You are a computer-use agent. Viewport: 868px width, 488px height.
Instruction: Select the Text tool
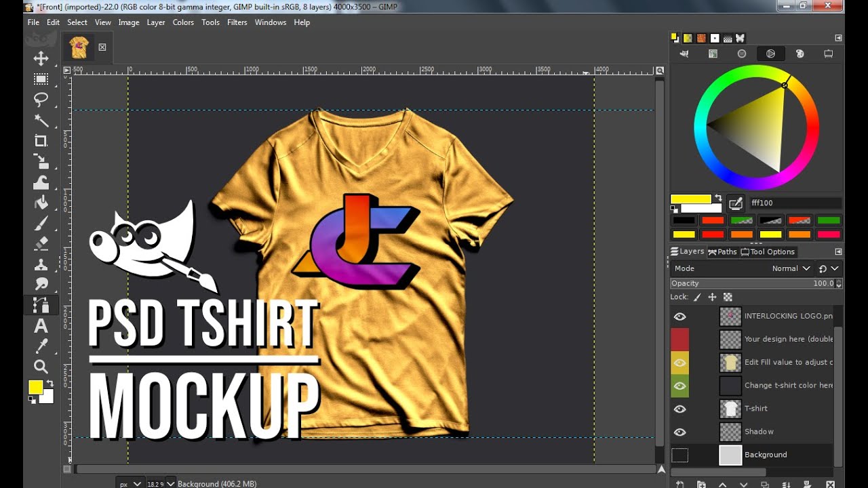tap(41, 326)
